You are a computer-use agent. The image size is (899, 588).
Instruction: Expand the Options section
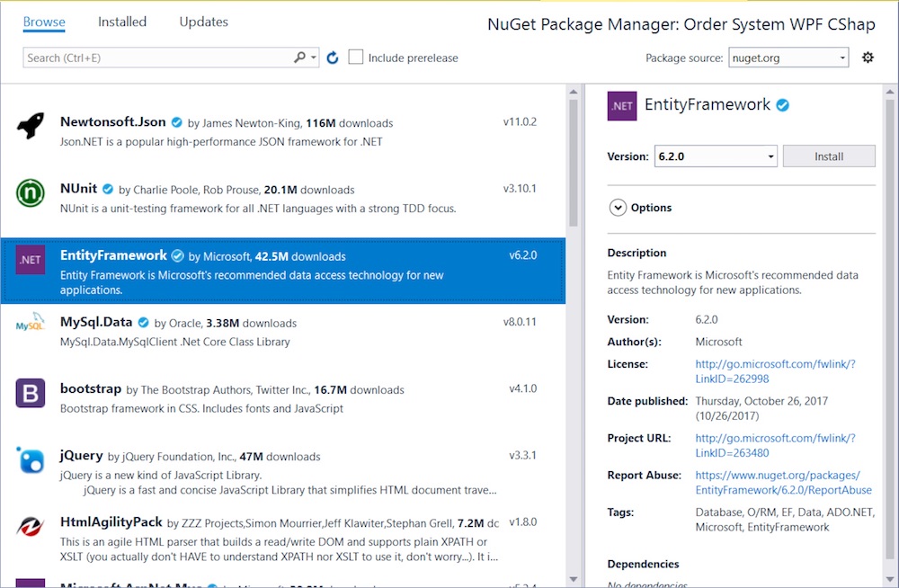(x=618, y=208)
